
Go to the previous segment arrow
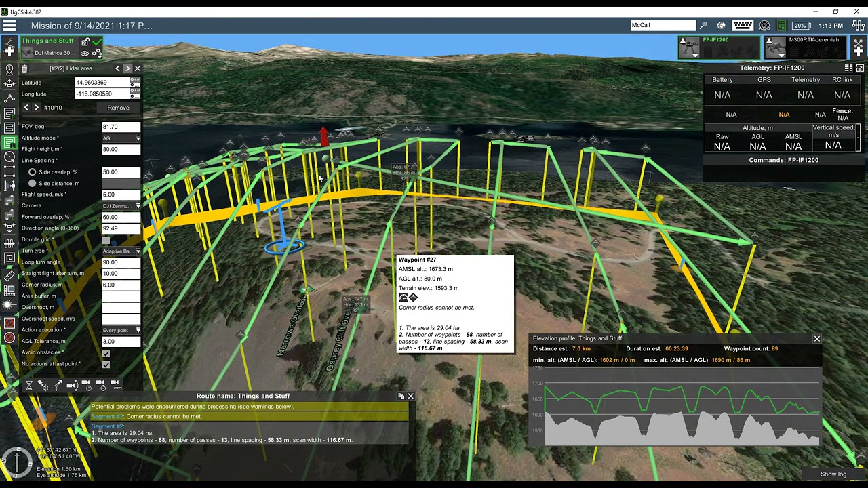pos(117,68)
